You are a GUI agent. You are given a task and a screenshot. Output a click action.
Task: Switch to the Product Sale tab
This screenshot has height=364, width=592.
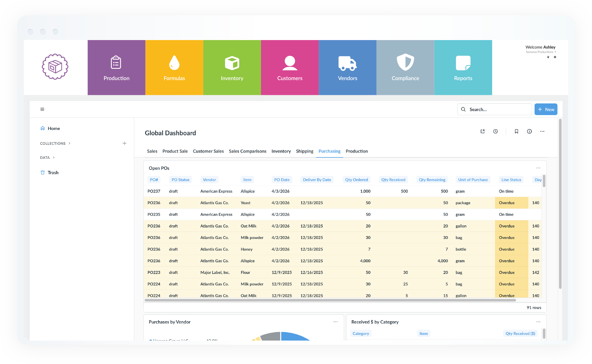click(175, 151)
